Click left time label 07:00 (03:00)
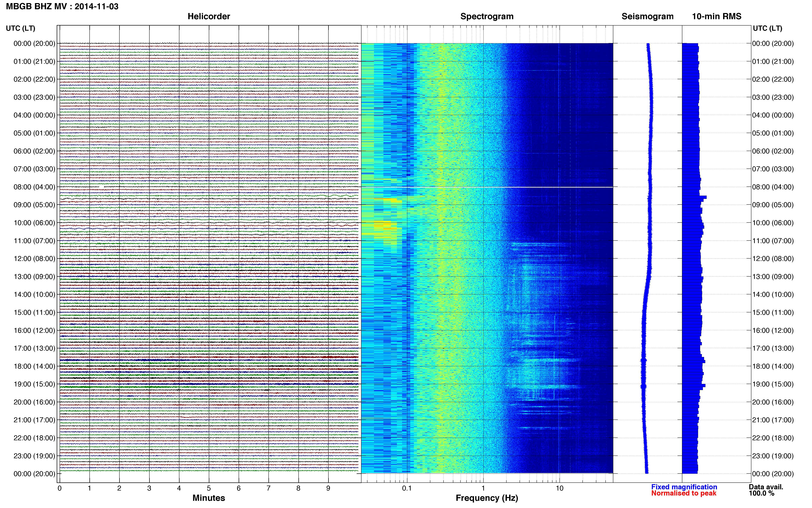Screen dimensions: 812x508 click(34, 169)
